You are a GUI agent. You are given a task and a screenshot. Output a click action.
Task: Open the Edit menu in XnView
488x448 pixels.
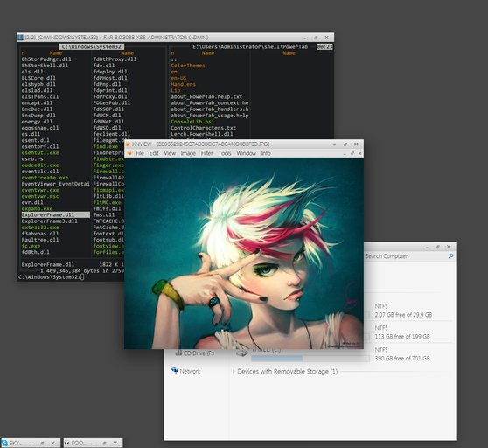coord(154,153)
